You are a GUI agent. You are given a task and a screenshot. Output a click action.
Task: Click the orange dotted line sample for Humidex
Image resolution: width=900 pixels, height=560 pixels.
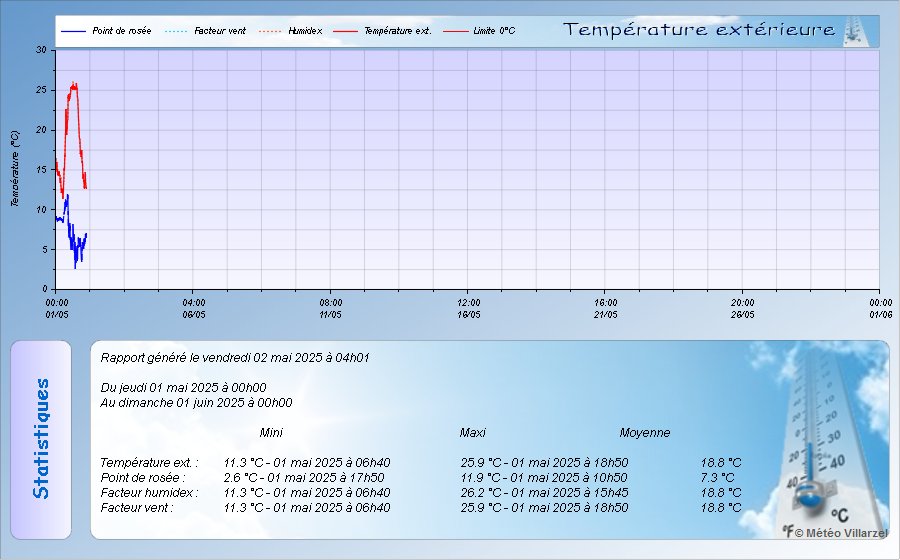(x=270, y=31)
